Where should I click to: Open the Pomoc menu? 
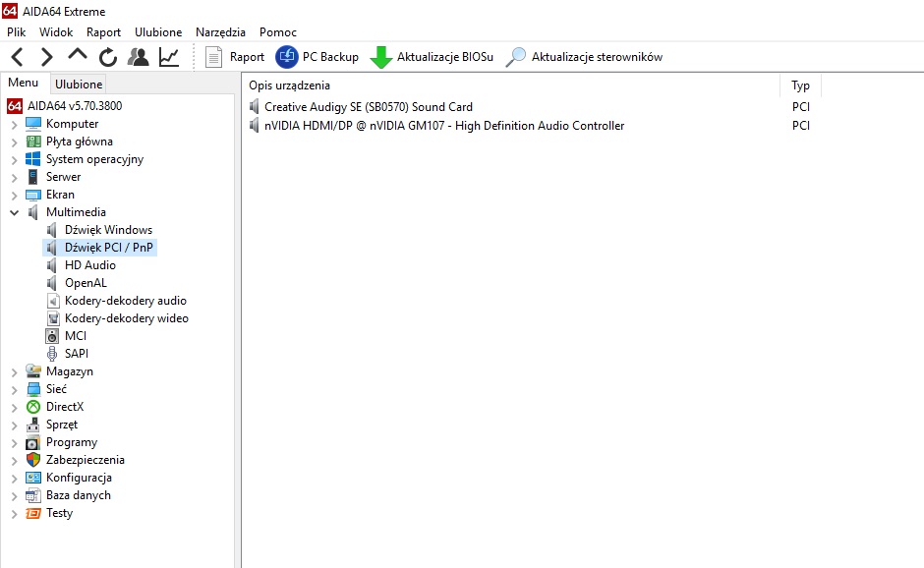pos(278,32)
